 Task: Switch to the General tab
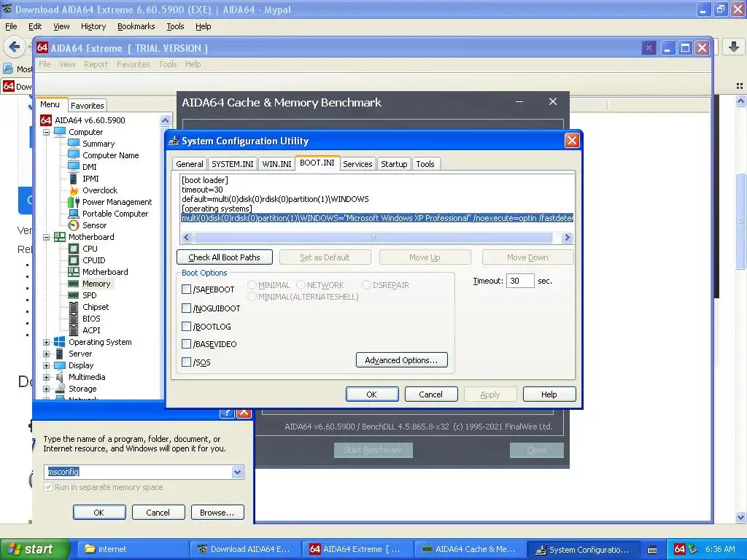point(189,164)
